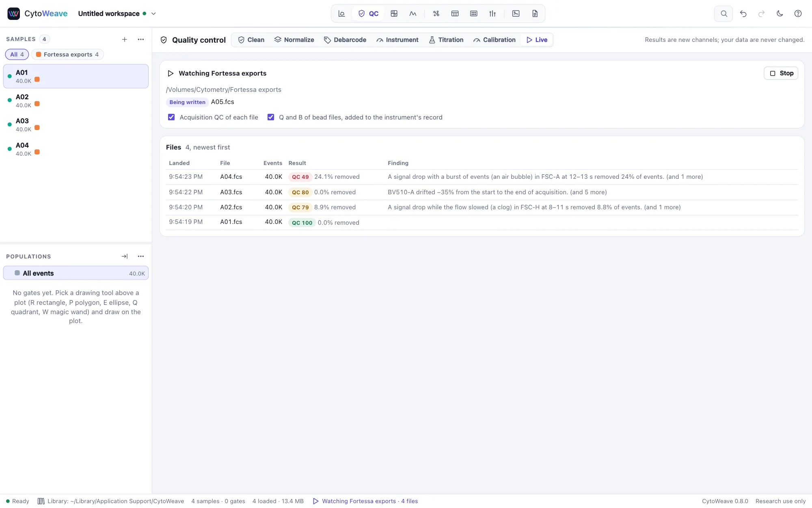Select All events population
The image size is (812, 508).
click(x=76, y=273)
